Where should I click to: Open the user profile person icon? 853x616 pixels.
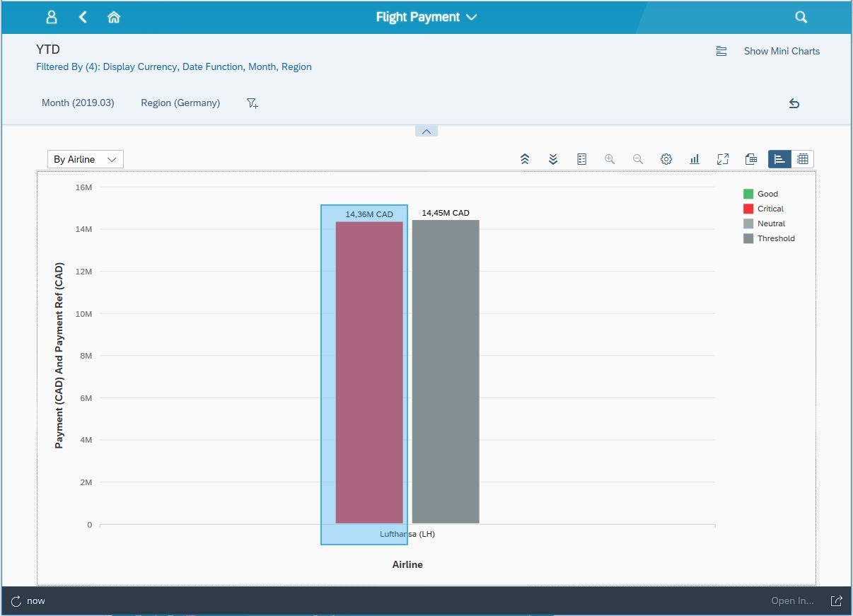tap(51, 16)
